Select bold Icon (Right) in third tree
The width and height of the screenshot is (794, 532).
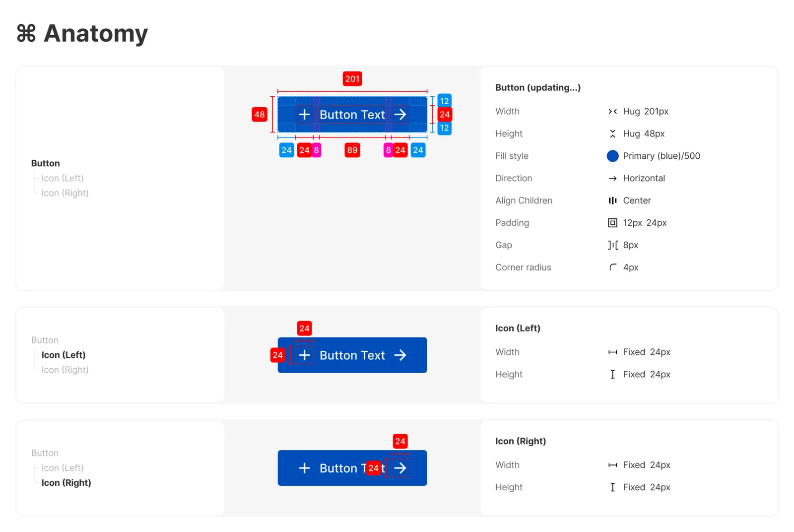point(66,483)
